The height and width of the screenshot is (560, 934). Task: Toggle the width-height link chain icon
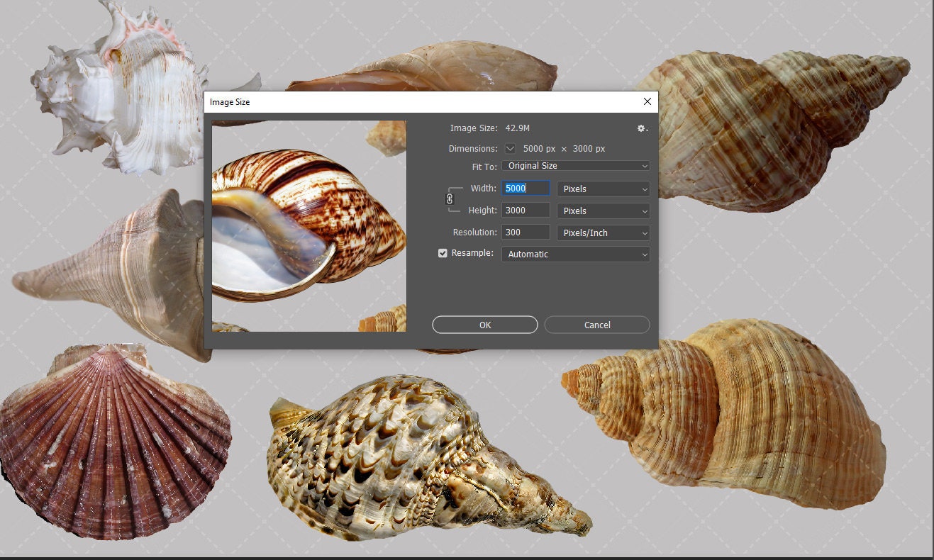pos(450,199)
